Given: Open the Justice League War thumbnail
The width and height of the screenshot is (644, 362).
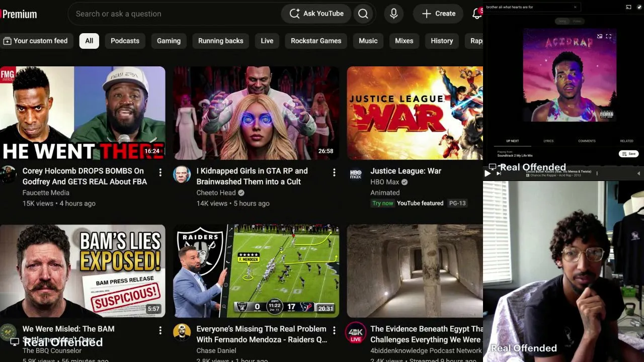Looking at the screenshot, I should tap(415, 113).
